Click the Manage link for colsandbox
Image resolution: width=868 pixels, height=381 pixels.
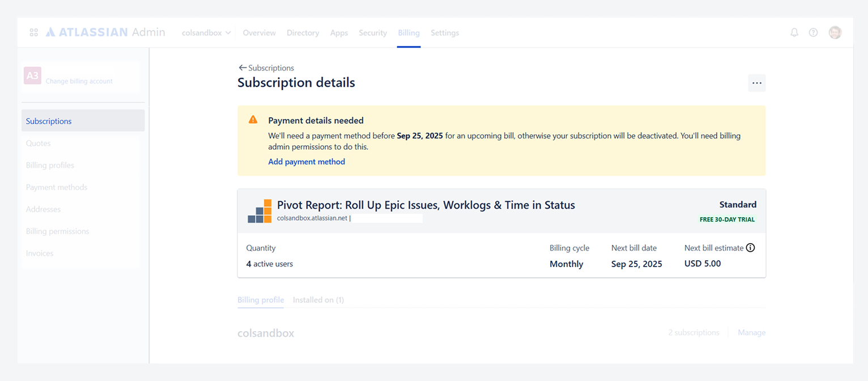tap(751, 333)
